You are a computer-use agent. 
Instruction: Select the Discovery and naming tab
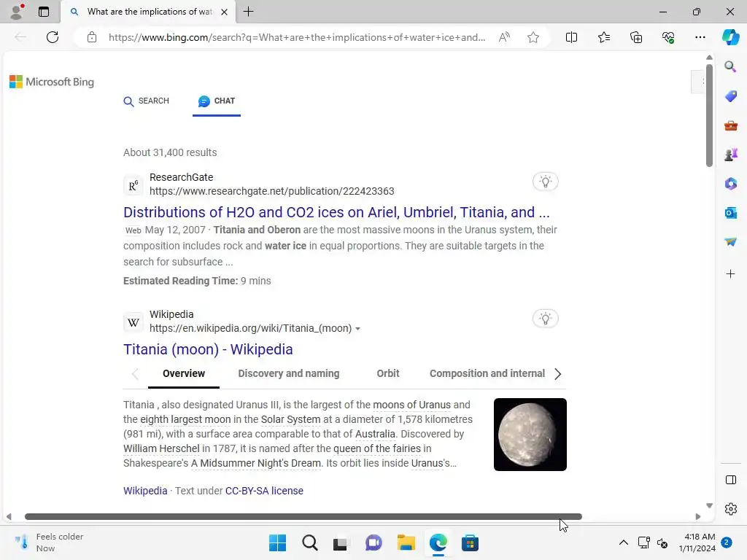click(x=289, y=374)
